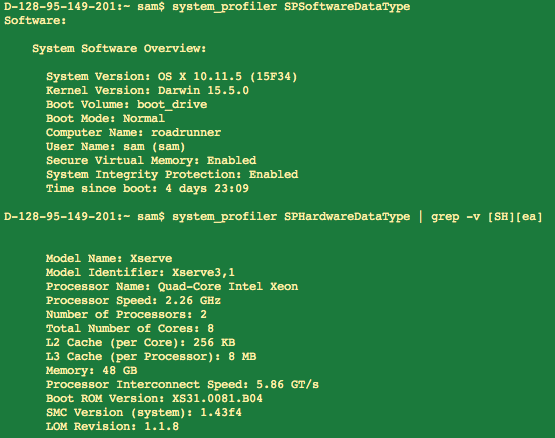Click the Kernel Version Darwin 15.5.0 line
The width and height of the screenshot is (555, 438).
click(x=147, y=90)
